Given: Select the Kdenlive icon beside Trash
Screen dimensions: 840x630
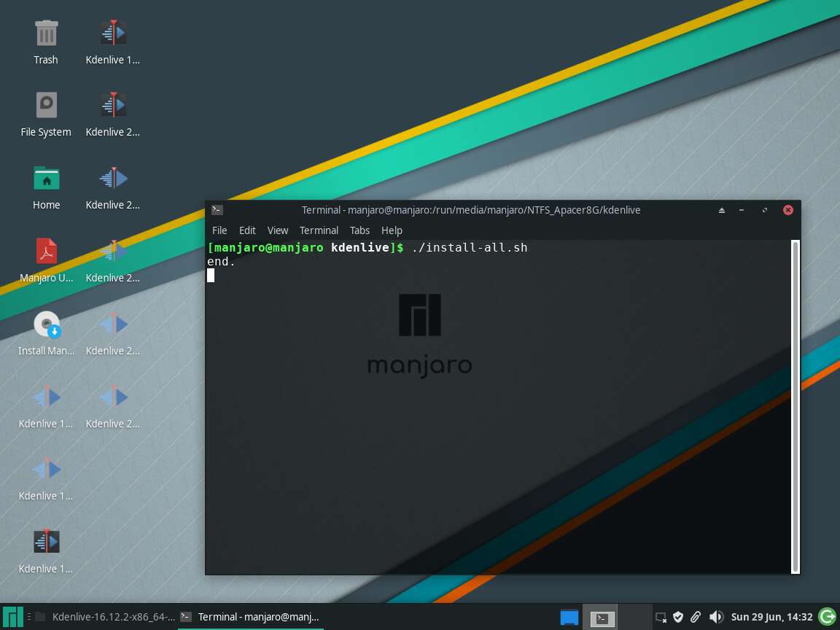Looking at the screenshot, I should click(x=113, y=34).
